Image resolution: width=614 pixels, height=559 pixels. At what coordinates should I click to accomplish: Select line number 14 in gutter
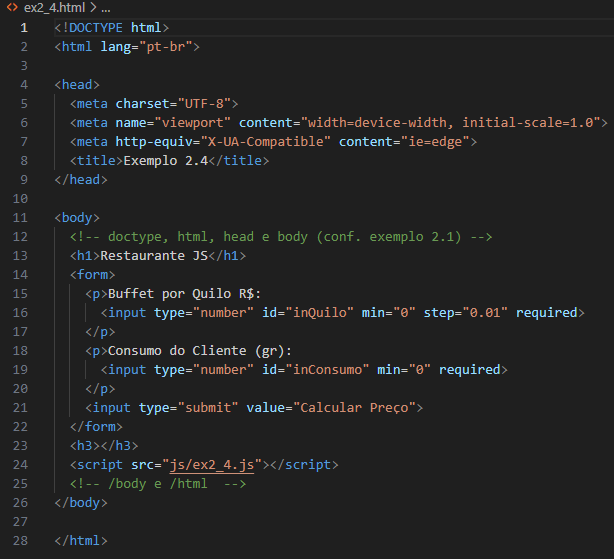[x=20, y=274]
